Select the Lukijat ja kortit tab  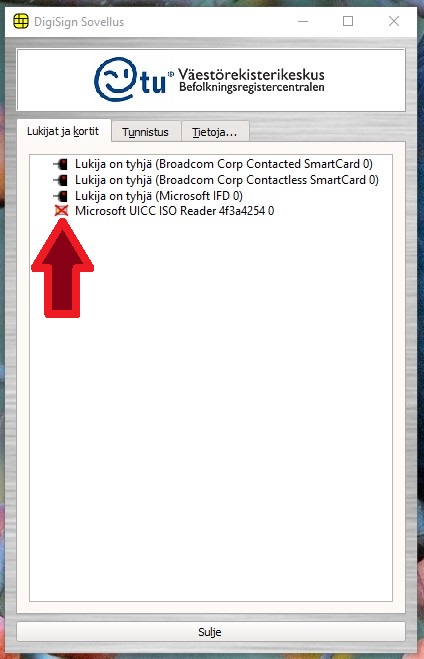[63, 131]
